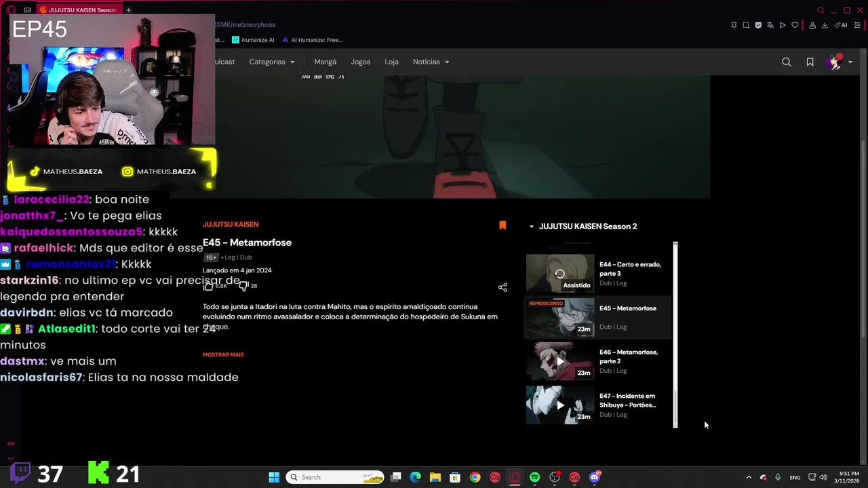Open the Loja menu item
868x488 pixels.
point(391,62)
